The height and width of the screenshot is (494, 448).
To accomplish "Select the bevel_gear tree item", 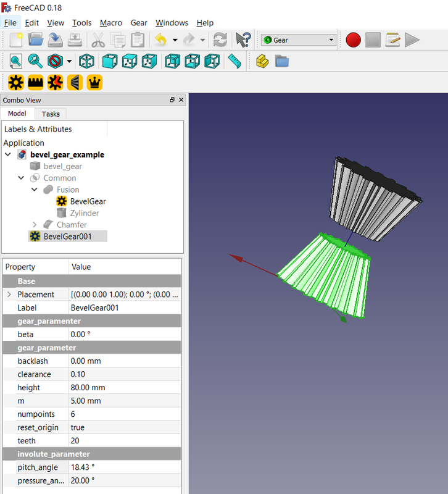I will click(x=63, y=166).
